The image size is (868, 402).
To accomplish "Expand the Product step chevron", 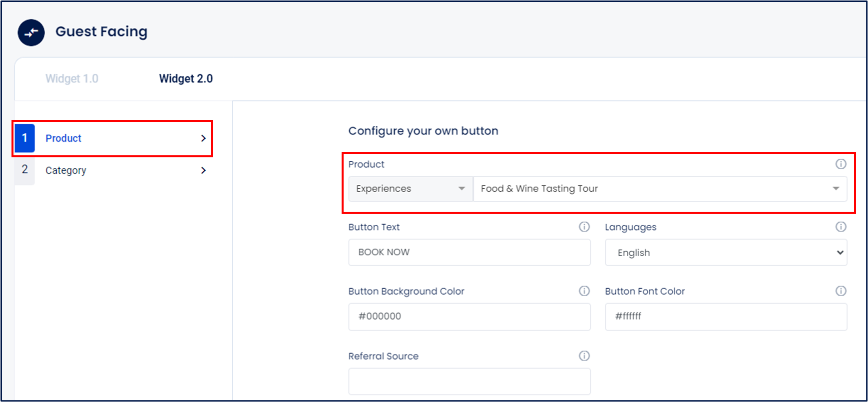I will (x=203, y=138).
